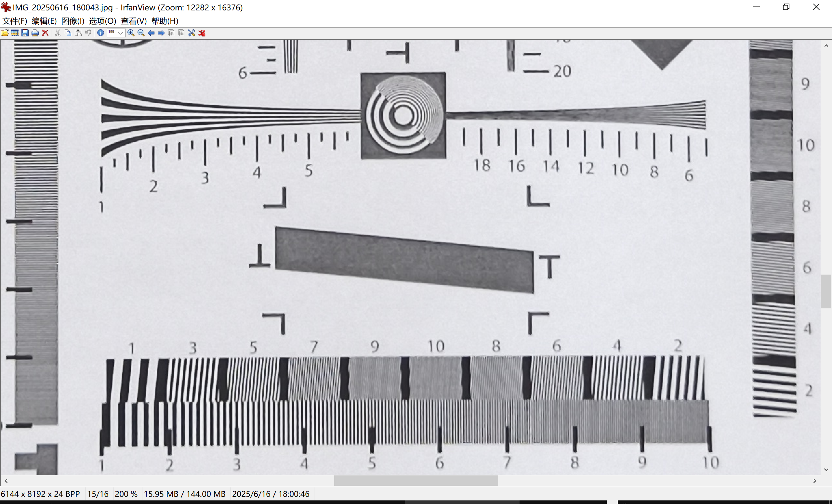The image size is (832, 504).
Task: Open the slideshow filmstrip icon
Action: click(x=15, y=33)
